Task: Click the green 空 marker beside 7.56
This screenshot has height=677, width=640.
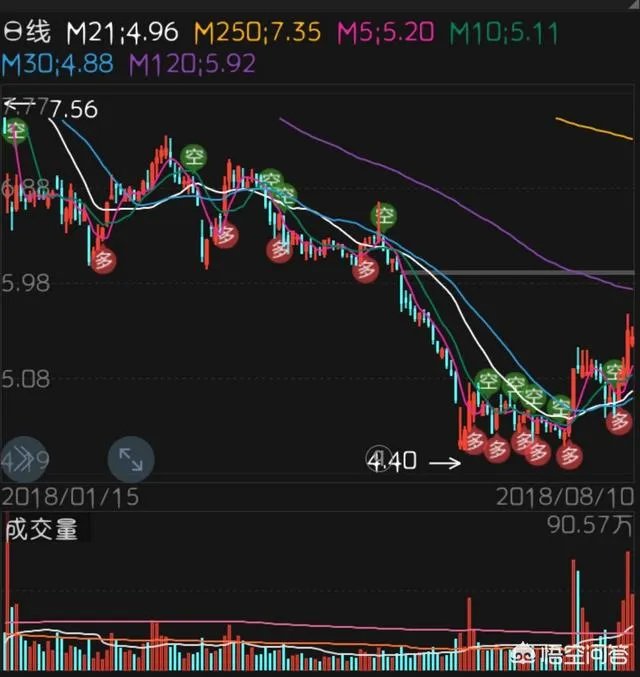Action: [x=14, y=130]
